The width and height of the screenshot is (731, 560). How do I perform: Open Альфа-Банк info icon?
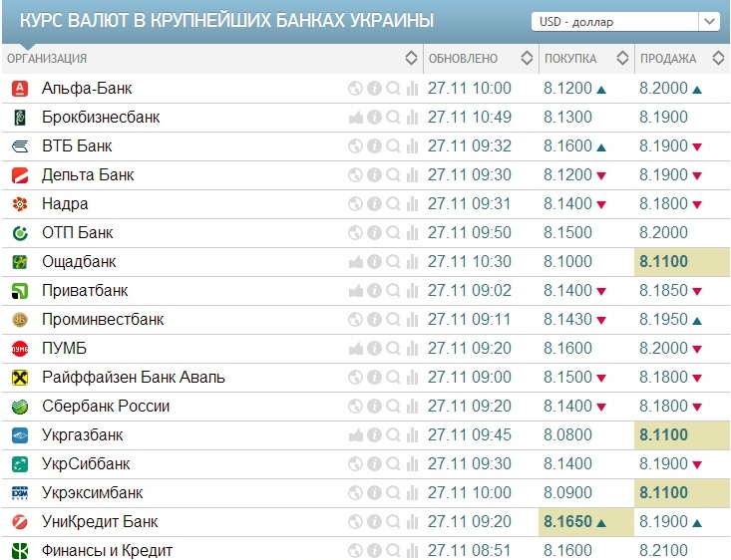(x=374, y=88)
